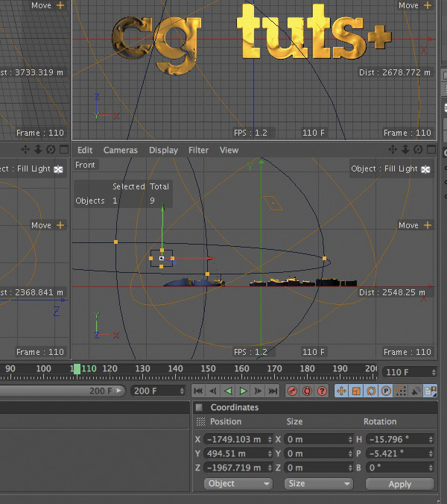Screen dimensions: 447x504
Task: Toggle Scale keyframe recording
Action: click(x=356, y=391)
